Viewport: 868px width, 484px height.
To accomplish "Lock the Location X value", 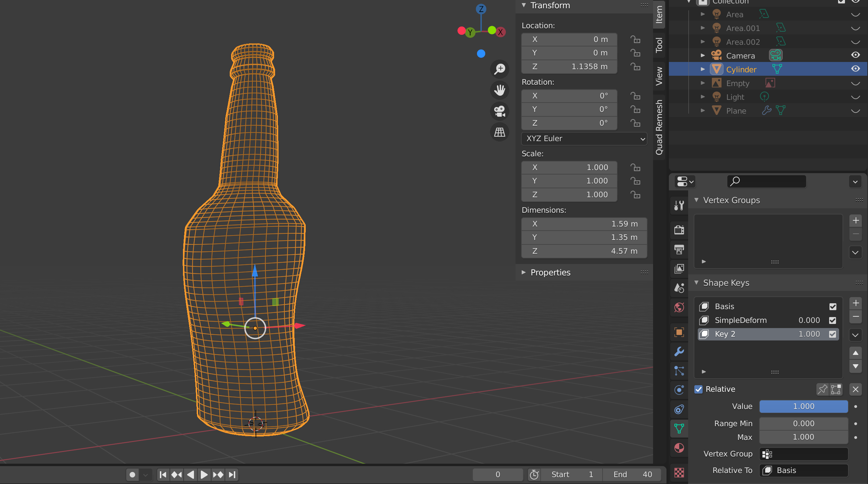I will 635,40.
